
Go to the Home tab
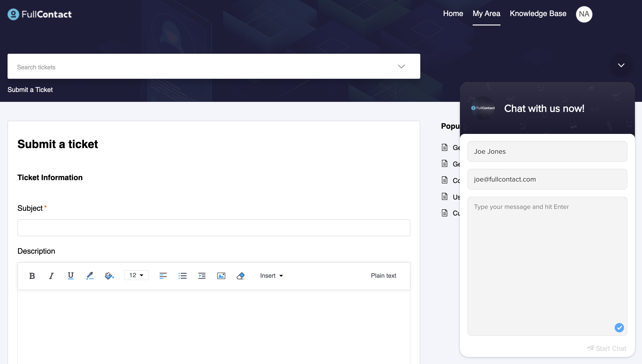tap(453, 13)
